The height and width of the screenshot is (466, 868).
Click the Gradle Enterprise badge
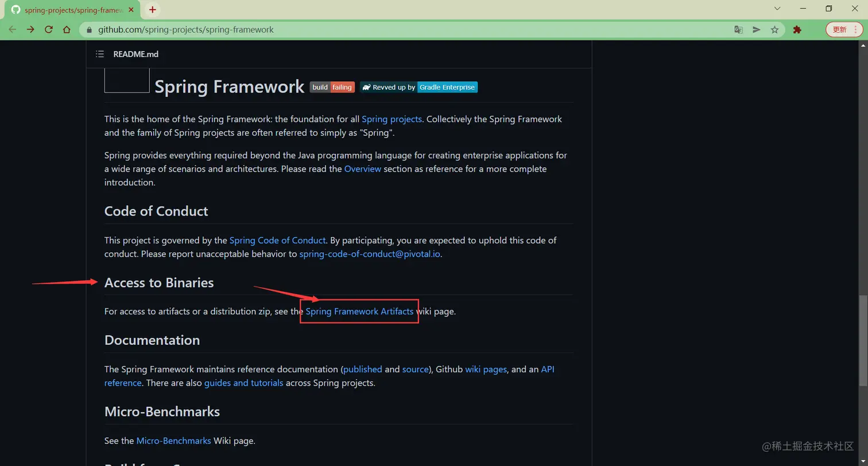pyautogui.click(x=418, y=87)
